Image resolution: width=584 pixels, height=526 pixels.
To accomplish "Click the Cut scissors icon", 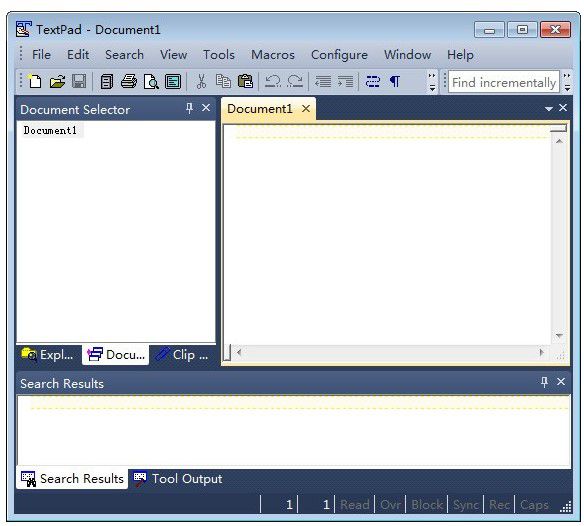I will click(x=201, y=81).
